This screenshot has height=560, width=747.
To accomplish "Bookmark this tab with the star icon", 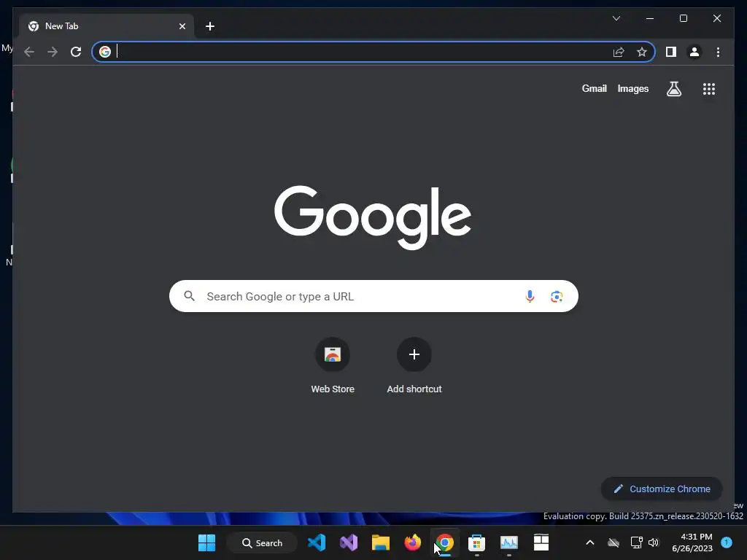I will coord(642,52).
